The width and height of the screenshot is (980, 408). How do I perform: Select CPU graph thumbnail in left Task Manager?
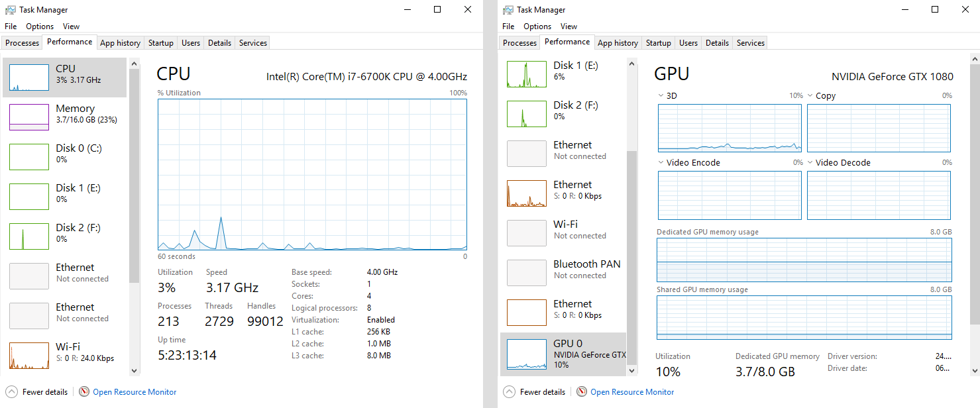click(29, 77)
